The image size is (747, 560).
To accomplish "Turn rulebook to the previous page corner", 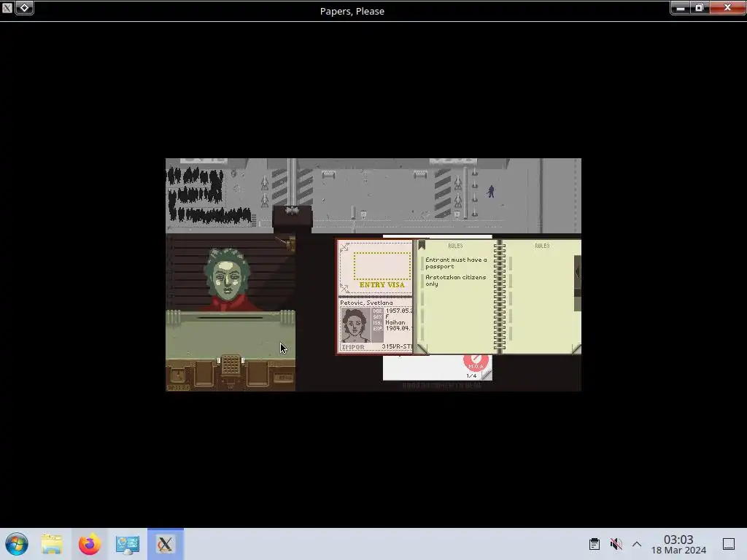I will point(422,349).
